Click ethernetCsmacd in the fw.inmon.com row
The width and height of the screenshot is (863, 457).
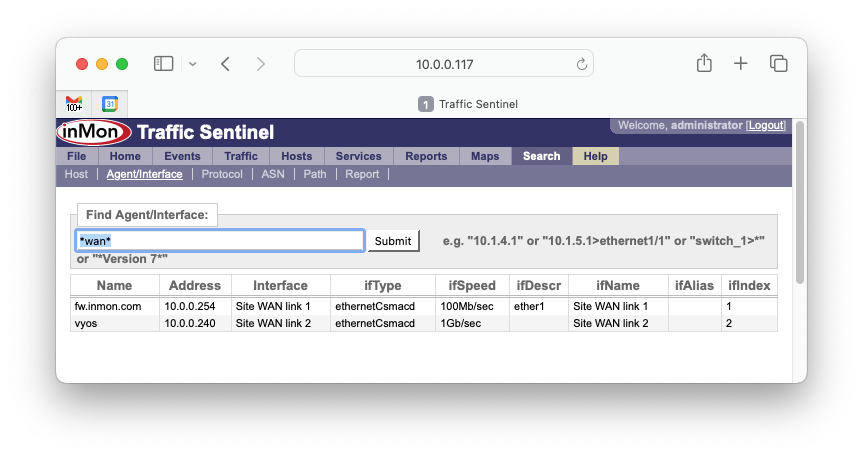[375, 307]
